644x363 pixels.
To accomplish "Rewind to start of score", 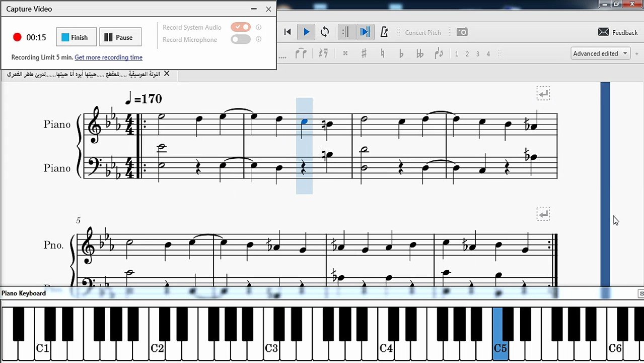I will tap(288, 32).
